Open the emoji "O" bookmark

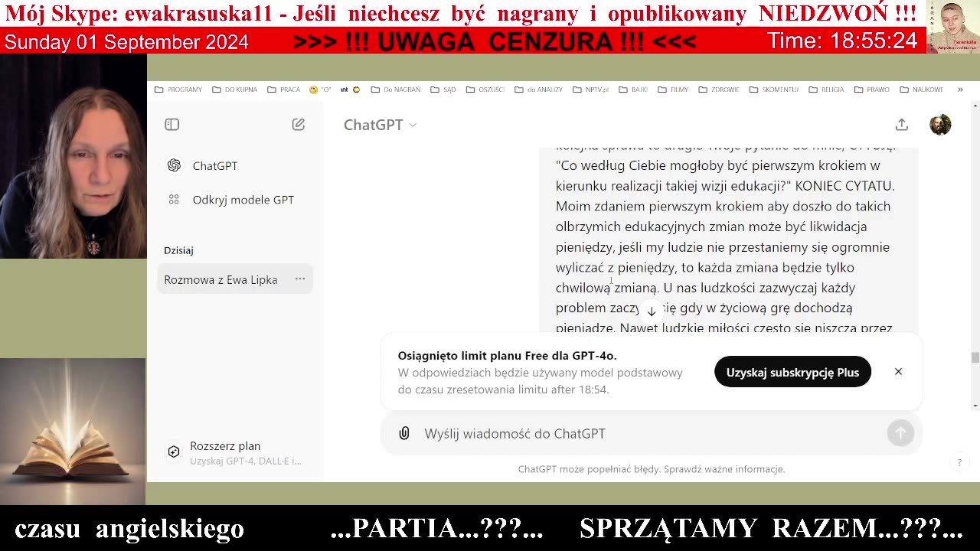320,90
